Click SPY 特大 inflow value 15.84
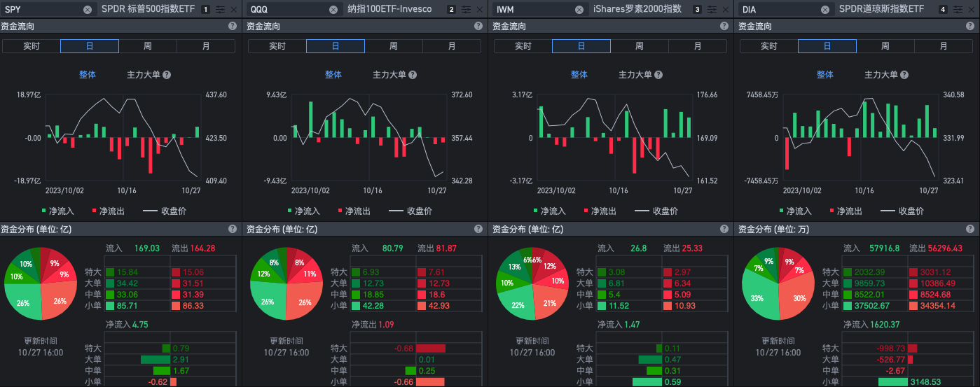The image size is (980, 387). click(x=127, y=272)
